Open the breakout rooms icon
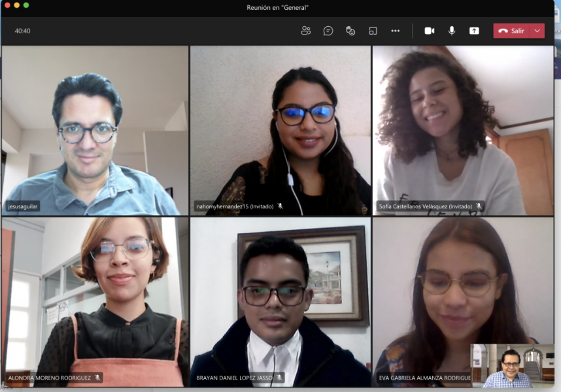The width and height of the screenshot is (561, 392). 373,31
